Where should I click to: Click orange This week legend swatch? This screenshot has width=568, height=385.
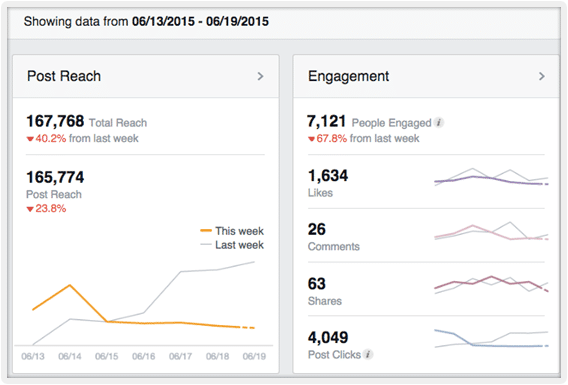pos(206,230)
